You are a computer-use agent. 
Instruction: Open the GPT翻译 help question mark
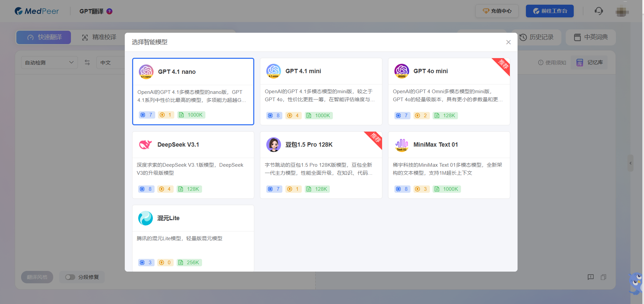coord(109,11)
